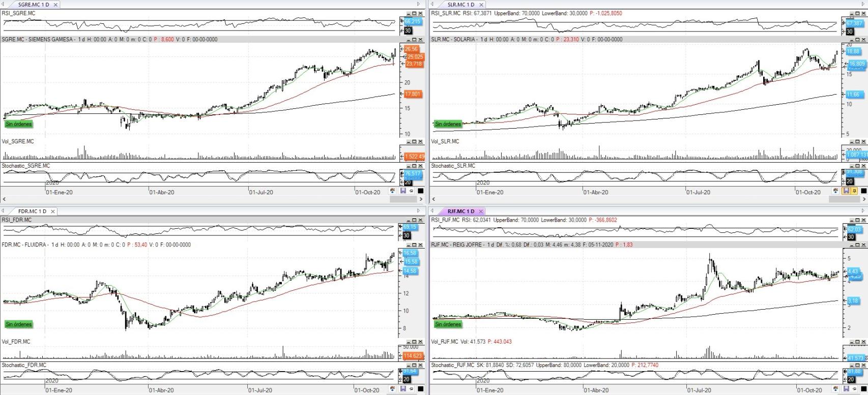This screenshot has height=395, width=868.
Task: Switch to the SGRE.MC 1 D tab
Action: (x=34, y=5)
